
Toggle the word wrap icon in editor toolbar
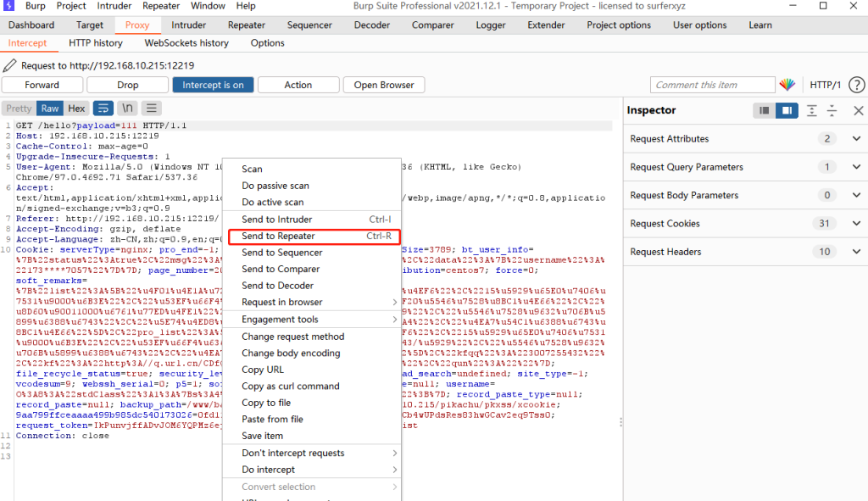tap(103, 109)
